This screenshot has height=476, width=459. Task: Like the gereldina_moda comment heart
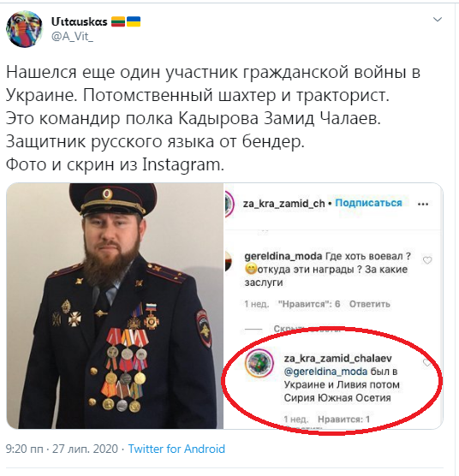(427, 260)
